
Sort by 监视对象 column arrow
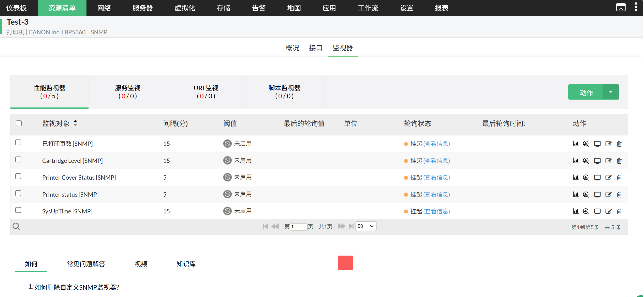click(x=75, y=123)
